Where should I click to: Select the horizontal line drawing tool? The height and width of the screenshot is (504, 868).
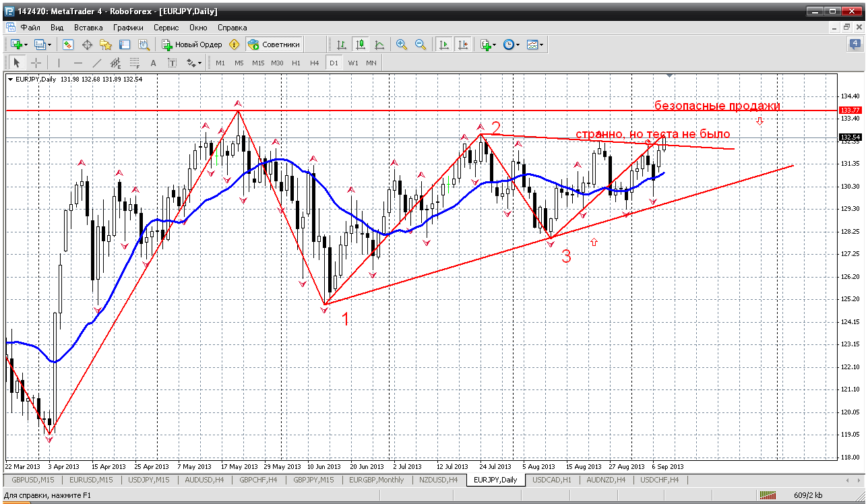click(x=77, y=63)
